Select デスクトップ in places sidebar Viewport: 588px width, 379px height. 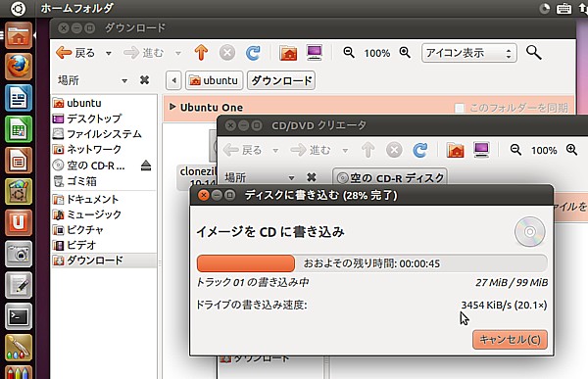(104, 118)
